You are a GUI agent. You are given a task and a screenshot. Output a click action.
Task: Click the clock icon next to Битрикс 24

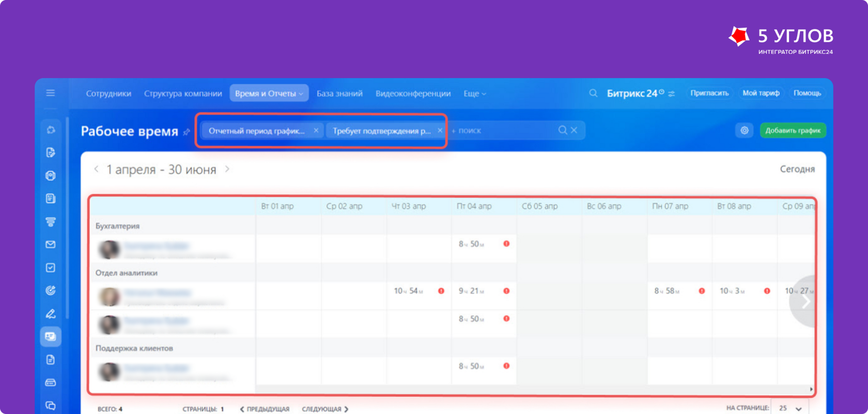click(661, 91)
